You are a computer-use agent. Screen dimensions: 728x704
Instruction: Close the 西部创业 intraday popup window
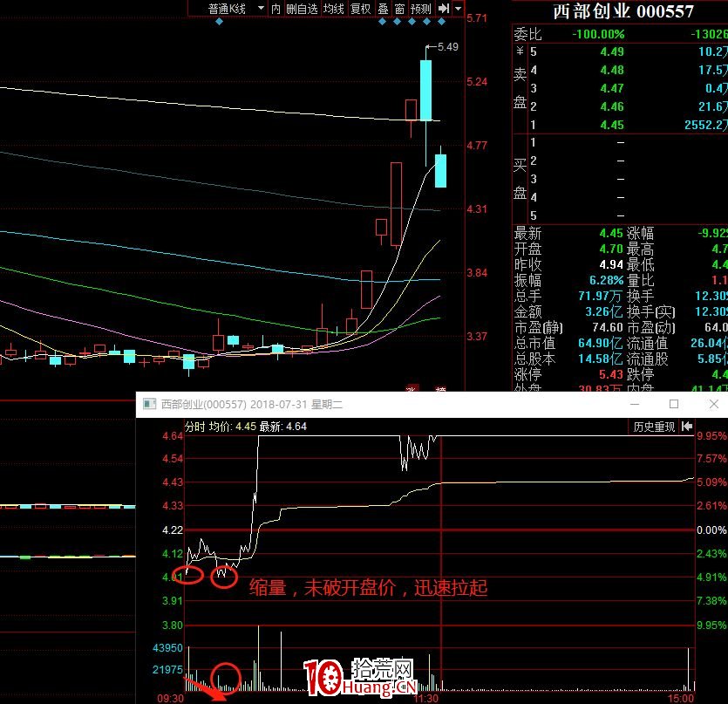pos(711,405)
